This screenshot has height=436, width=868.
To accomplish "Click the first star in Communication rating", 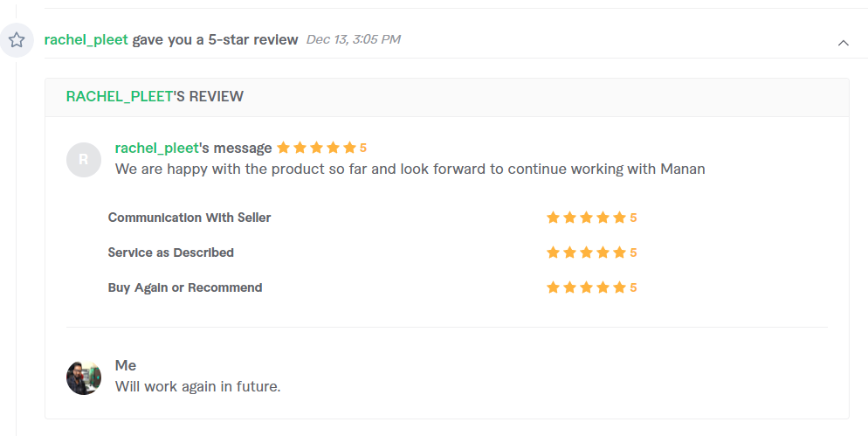I will point(553,218).
